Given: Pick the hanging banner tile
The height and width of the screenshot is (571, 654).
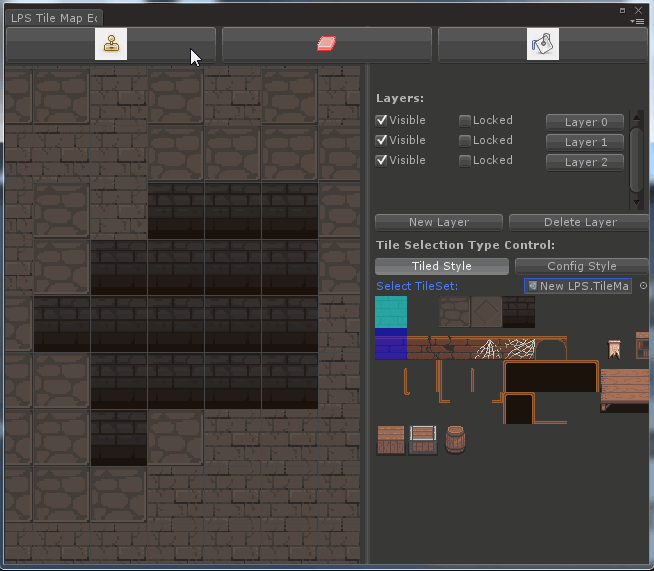Looking at the screenshot, I should [x=614, y=350].
